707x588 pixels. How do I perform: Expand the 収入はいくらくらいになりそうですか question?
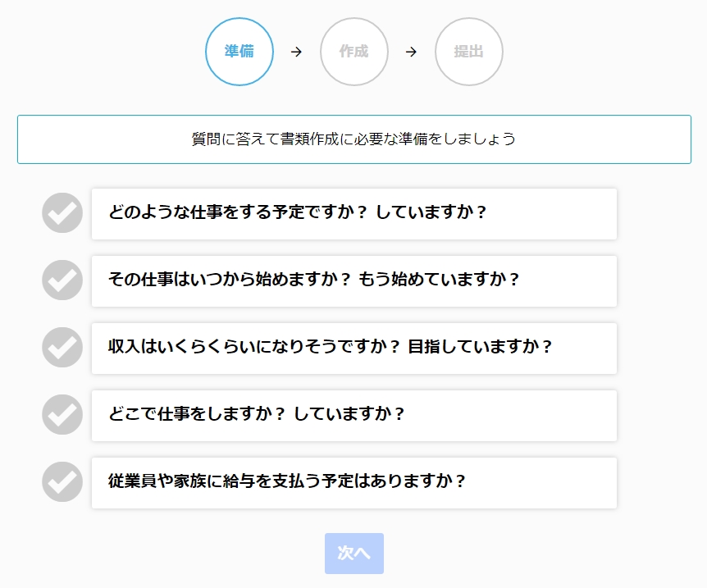pos(354,348)
